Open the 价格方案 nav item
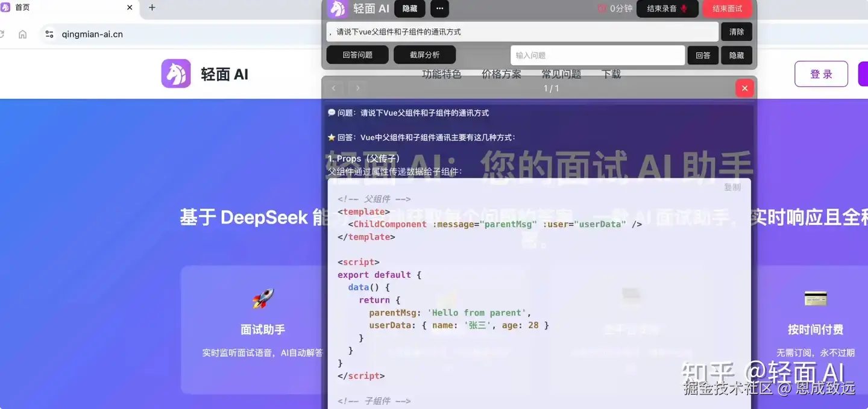This screenshot has height=409, width=868. pyautogui.click(x=502, y=74)
